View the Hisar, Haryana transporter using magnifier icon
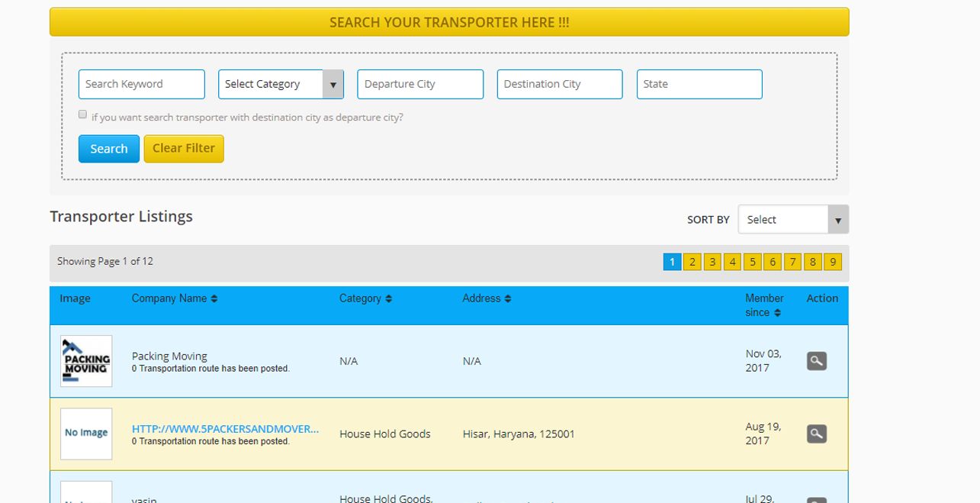The width and height of the screenshot is (980, 503). (x=817, y=434)
